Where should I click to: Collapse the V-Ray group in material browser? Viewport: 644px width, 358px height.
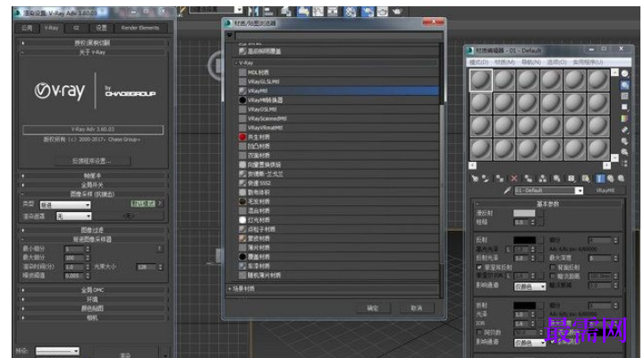coord(236,63)
